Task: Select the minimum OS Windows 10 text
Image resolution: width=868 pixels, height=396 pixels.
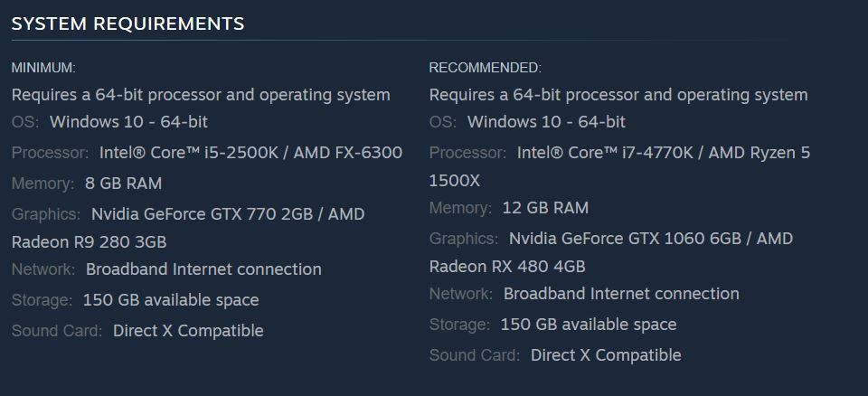Action: coord(129,122)
